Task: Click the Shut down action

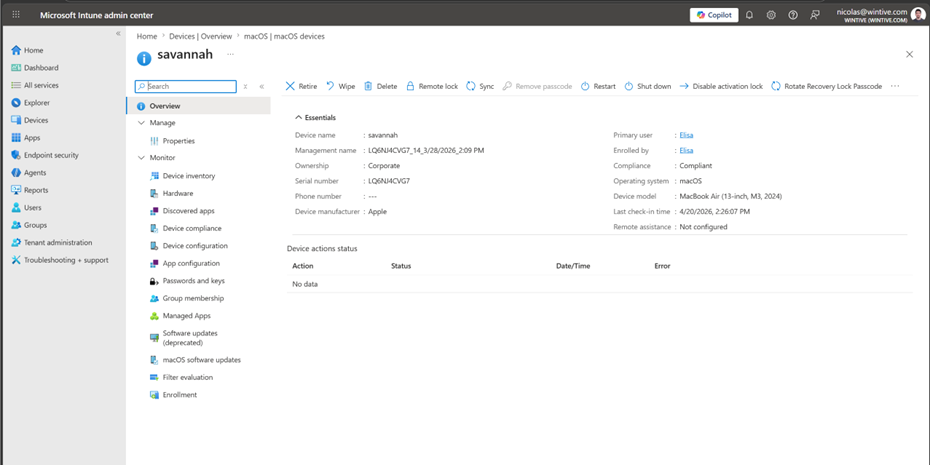Action: click(648, 87)
